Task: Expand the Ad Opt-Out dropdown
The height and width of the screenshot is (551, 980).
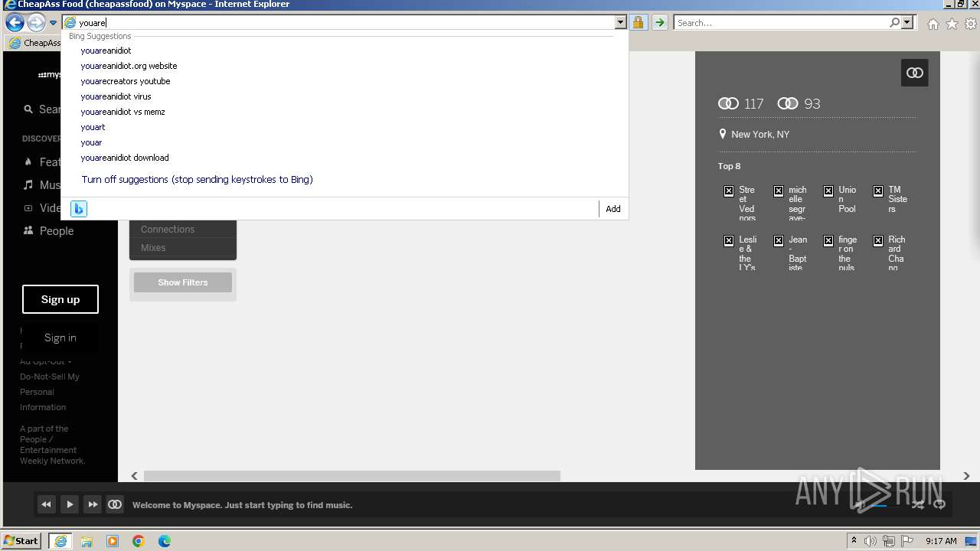Action: pyautogui.click(x=46, y=361)
